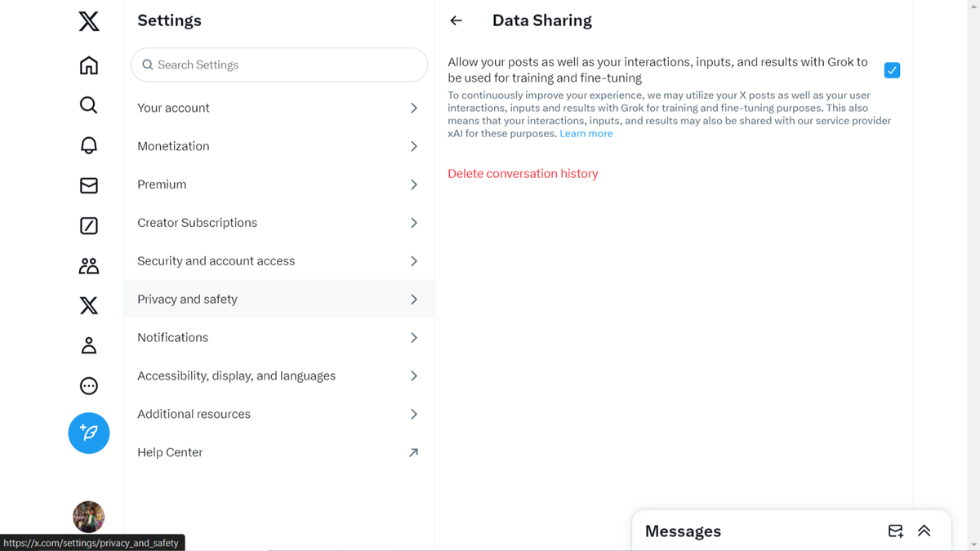The image size is (980, 551).
Task: Click the Search Settings input field
Action: tap(278, 64)
